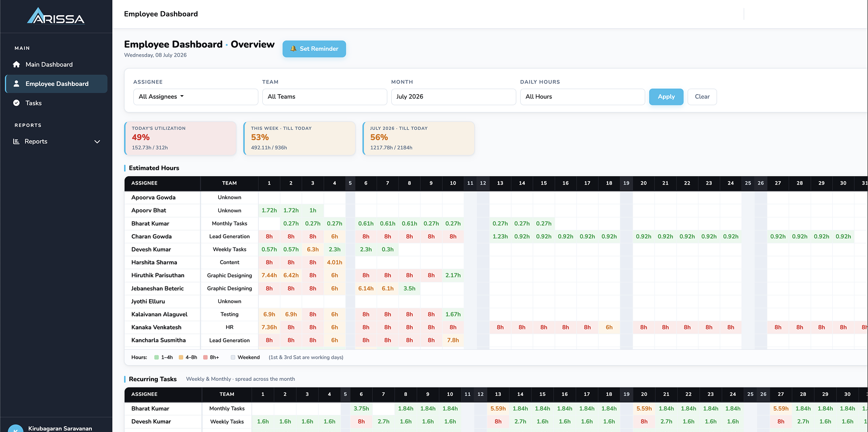The image size is (868, 432).
Task: Click Kanaka Venkatesh's 'HR' team cell
Action: point(230,328)
